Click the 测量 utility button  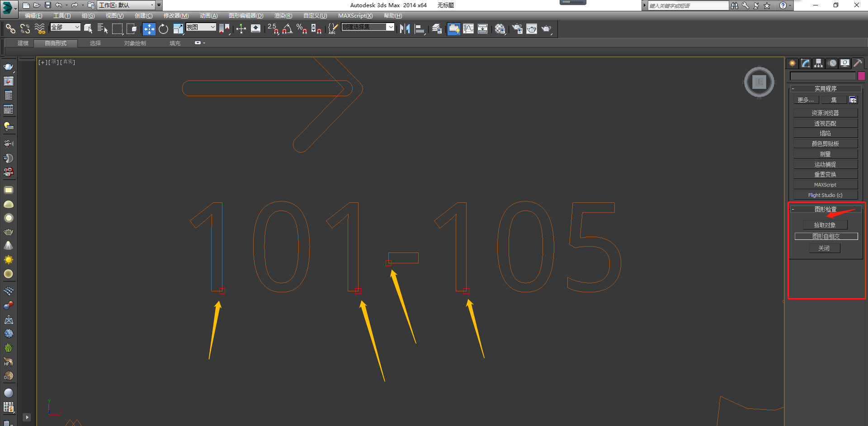pos(826,154)
